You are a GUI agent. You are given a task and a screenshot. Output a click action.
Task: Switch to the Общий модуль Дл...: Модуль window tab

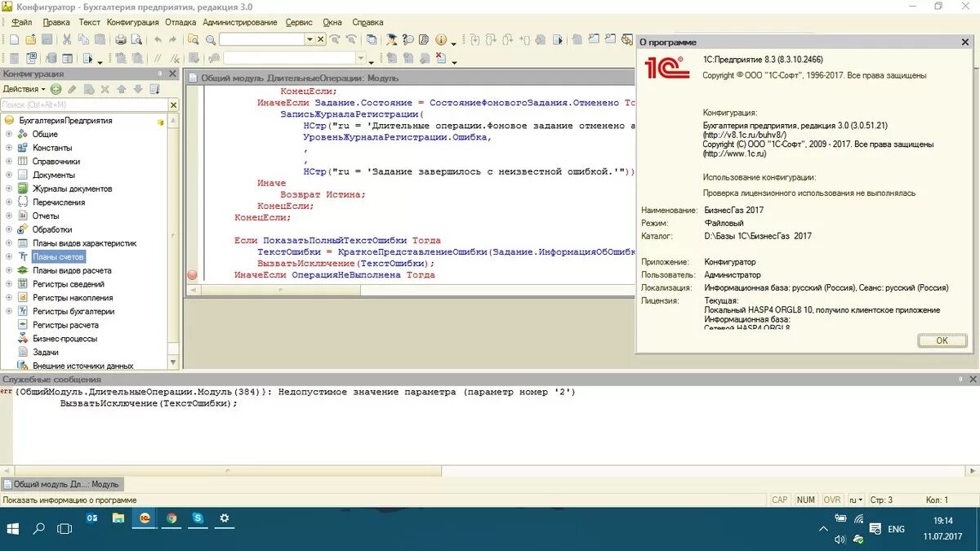point(62,484)
